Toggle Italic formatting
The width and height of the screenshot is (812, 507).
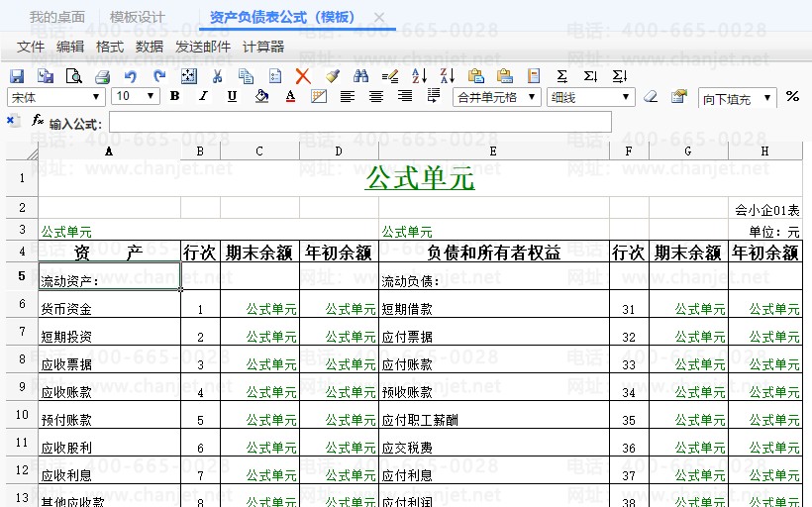click(x=203, y=97)
